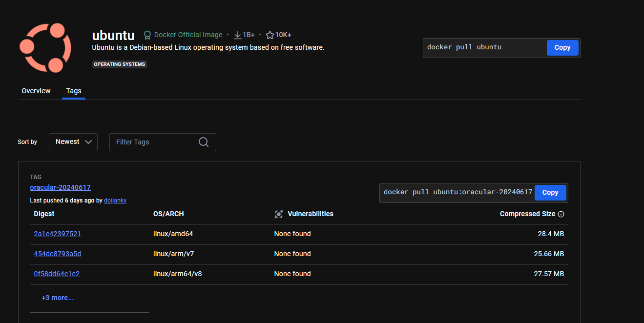Click None found in the linux/amd64 row
The width and height of the screenshot is (644, 323).
tap(292, 234)
